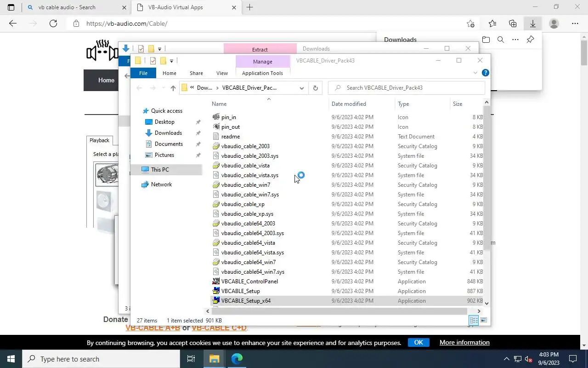Sort files by Date modified column
This screenshot has height=368, width=588.
click(362, 104)
